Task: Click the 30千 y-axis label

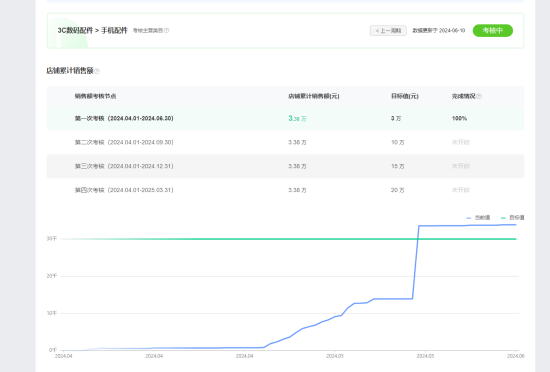Action: [x=52, y=238]
